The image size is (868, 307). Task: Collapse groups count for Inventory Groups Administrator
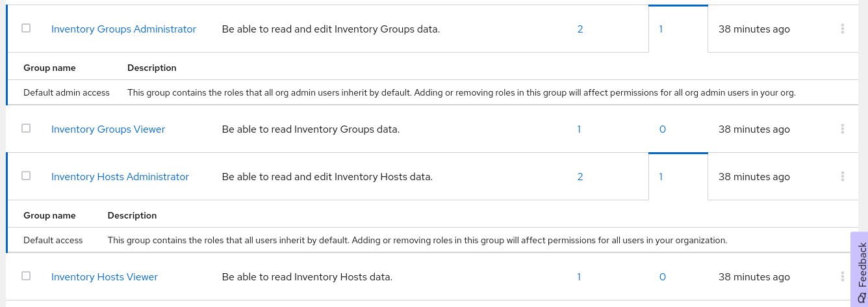[x=661, y=29]
